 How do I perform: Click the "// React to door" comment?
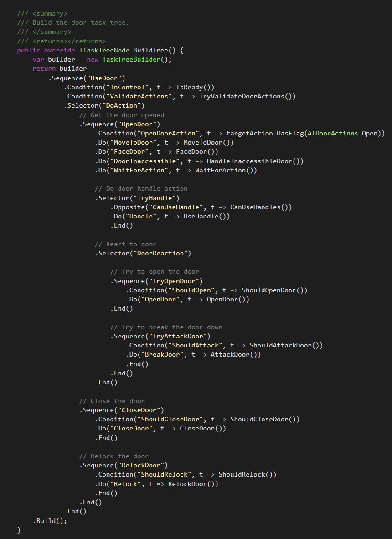click(x=125, y=244)
